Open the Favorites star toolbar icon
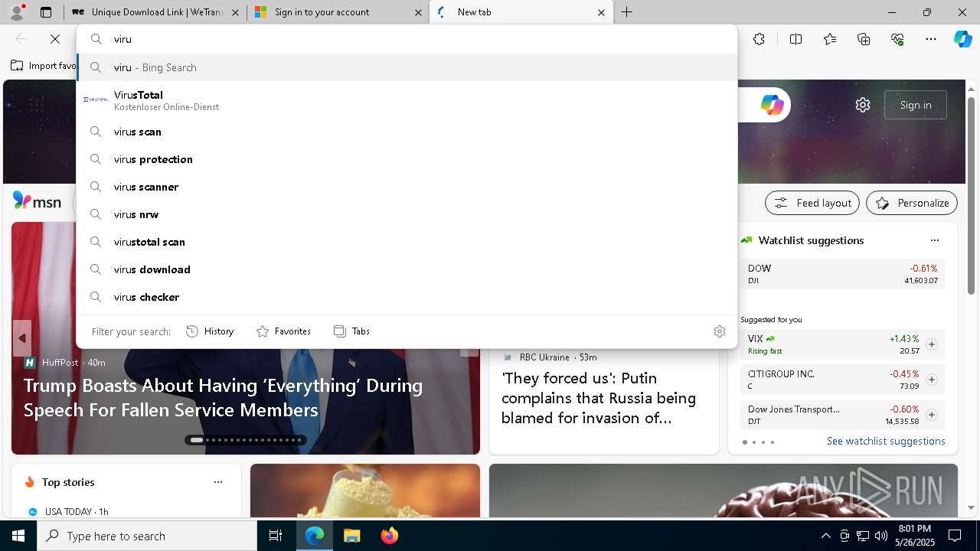The width and height of the screenshot is (980, 551). click(830, 39)
